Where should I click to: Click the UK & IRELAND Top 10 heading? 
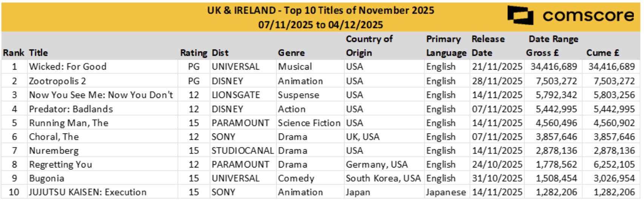(x=320, y=10)
